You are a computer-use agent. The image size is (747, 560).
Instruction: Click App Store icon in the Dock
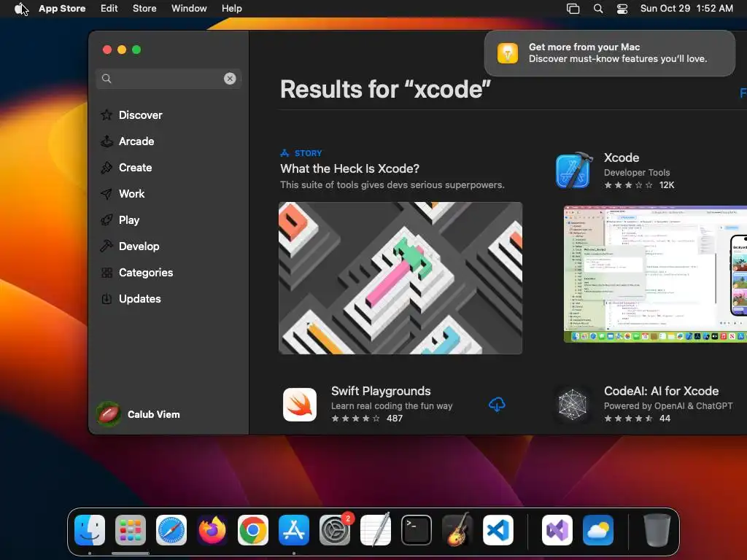[294, 530]
